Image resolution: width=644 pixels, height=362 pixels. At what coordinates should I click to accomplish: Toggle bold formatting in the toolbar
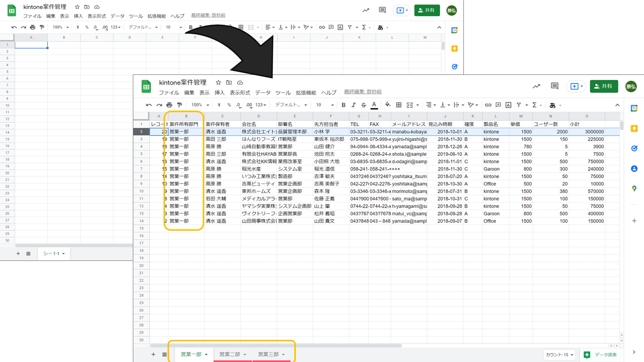pos(344,105)
